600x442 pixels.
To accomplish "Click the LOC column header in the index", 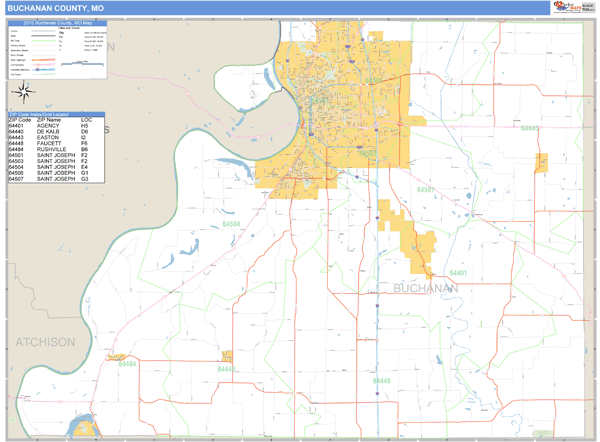I will 86,119.
